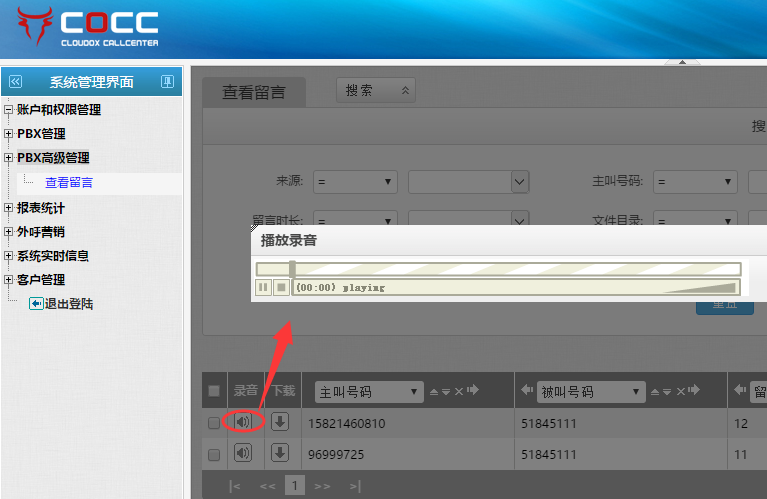Check the select-all checkbox in table header
Image resolution: width=767 pixels, height=499 pixels.
point(213,391)
